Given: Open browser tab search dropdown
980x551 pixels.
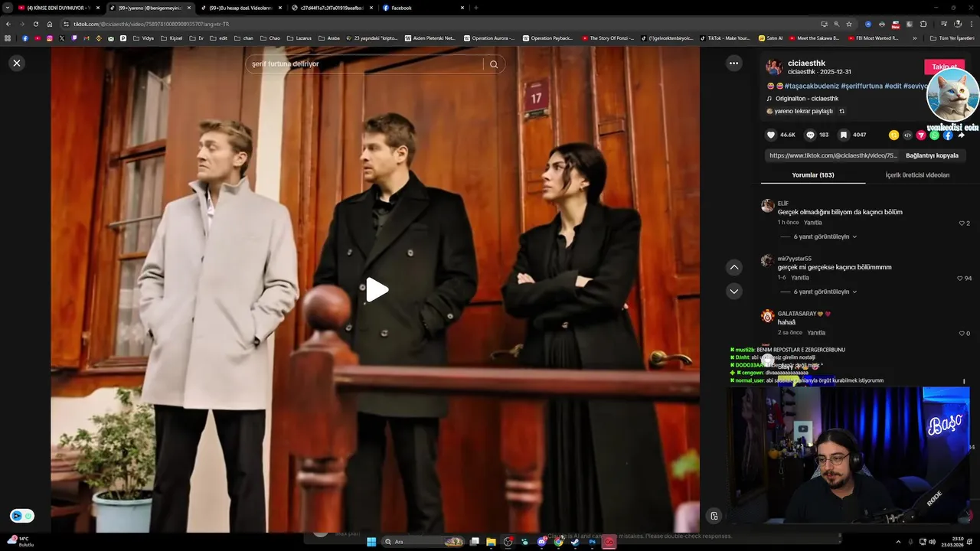Looking at the screenshot, I should point(8,8).
